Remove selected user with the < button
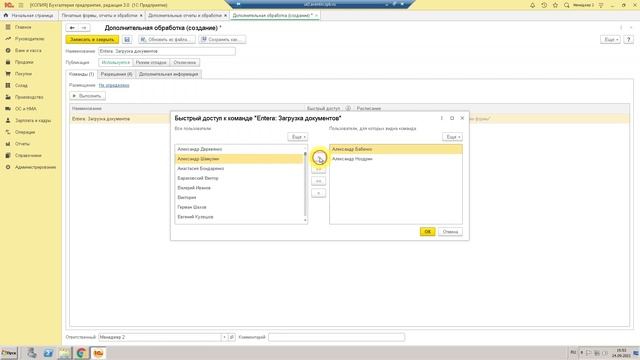 tap(318, 193)
